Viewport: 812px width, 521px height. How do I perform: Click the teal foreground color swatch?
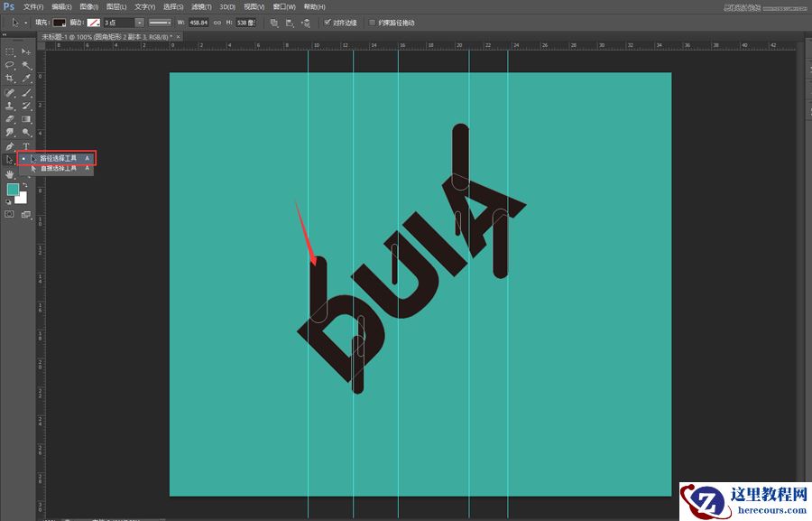click(13, 190)
